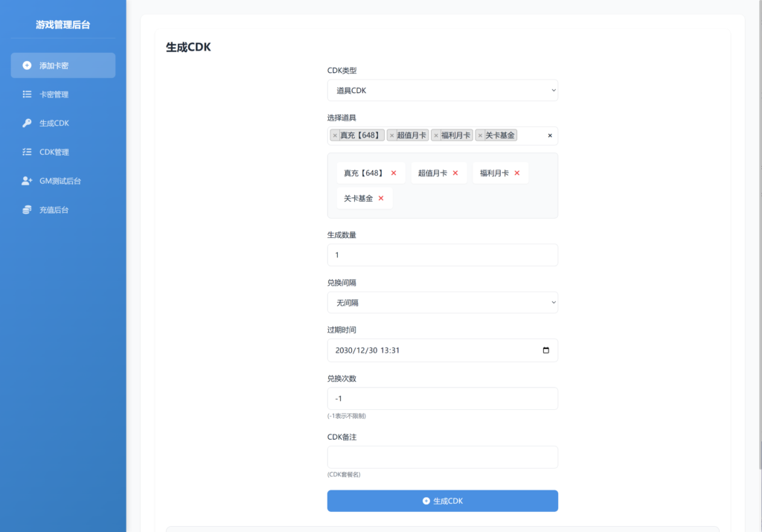The height and width of the screenshot is (532, 762).
Task: Click the user icon beside GM测试后台
Action: click(x=27, y=181)
